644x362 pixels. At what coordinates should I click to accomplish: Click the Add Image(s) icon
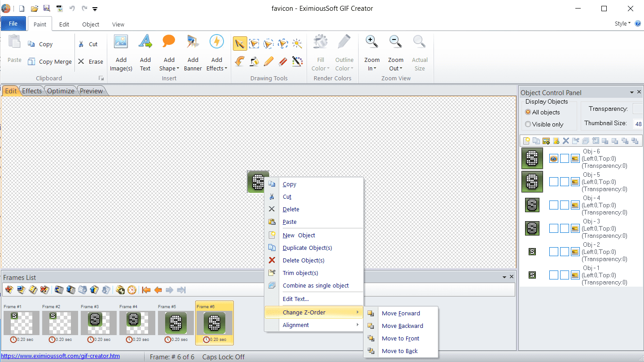point(121,42)
